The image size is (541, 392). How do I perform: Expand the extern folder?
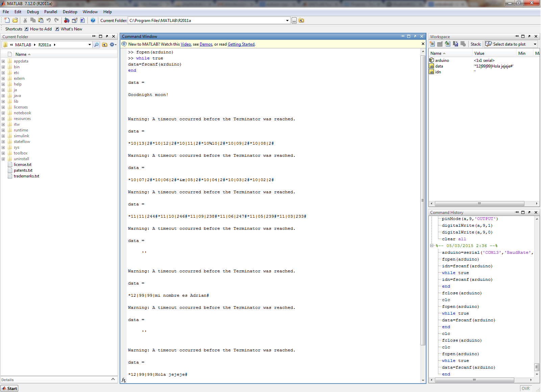coord(3,78)
